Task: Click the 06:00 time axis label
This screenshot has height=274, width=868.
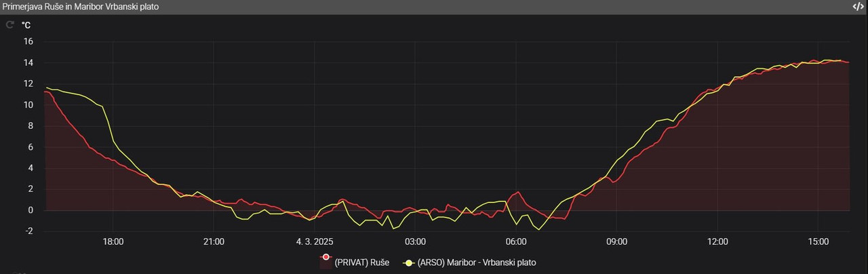Action: (516, 241)
